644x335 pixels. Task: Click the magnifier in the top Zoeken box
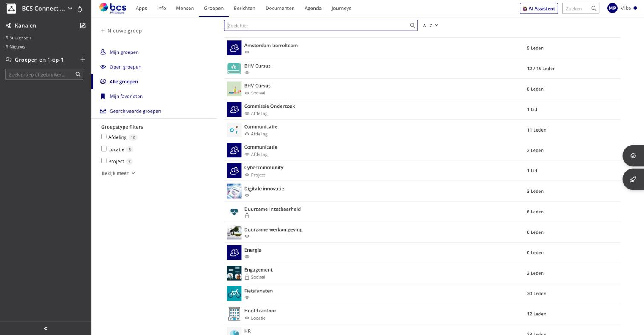click(594, 9)
